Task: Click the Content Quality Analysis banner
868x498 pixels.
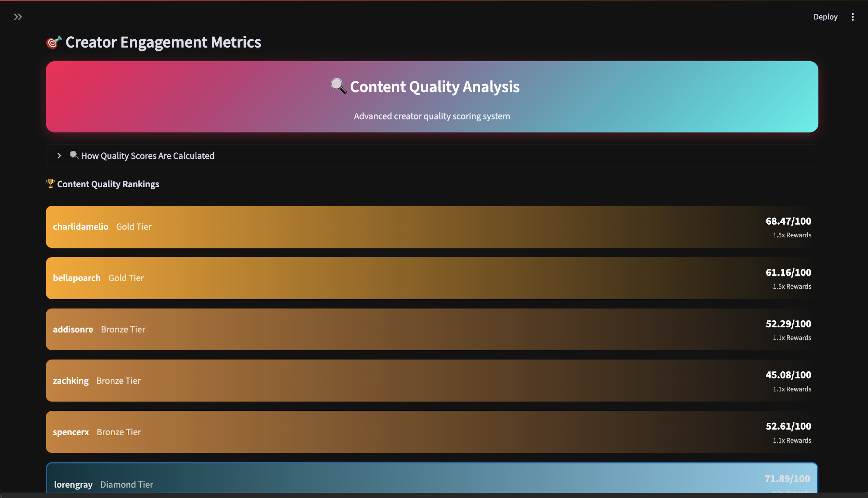Action: pos(432,97)
